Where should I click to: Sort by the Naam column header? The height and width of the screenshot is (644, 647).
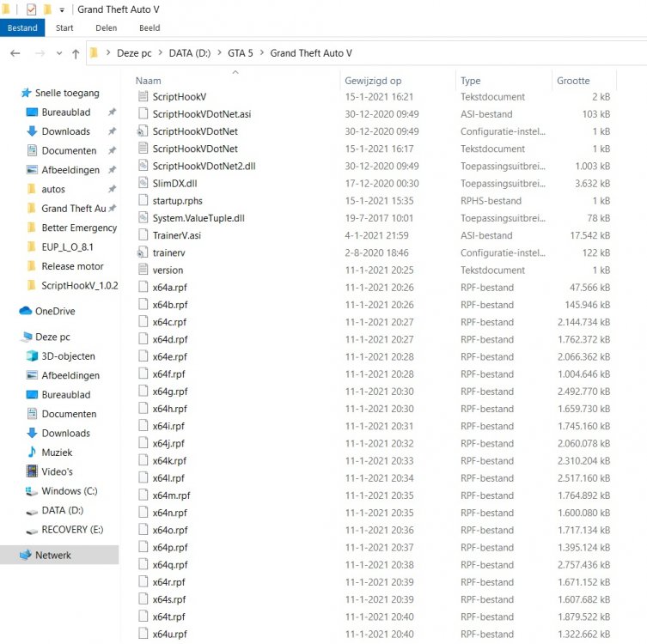(x=148, y=81)
